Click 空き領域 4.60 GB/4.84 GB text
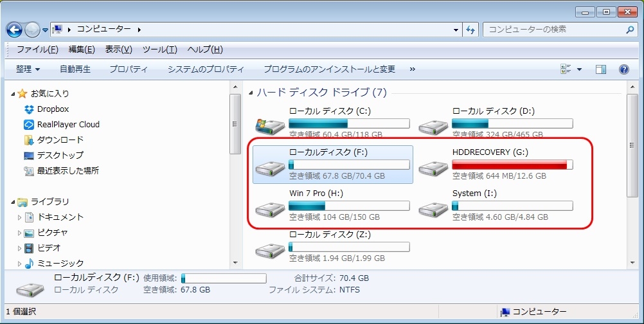 pyautogui.click(x=500, y=217)
